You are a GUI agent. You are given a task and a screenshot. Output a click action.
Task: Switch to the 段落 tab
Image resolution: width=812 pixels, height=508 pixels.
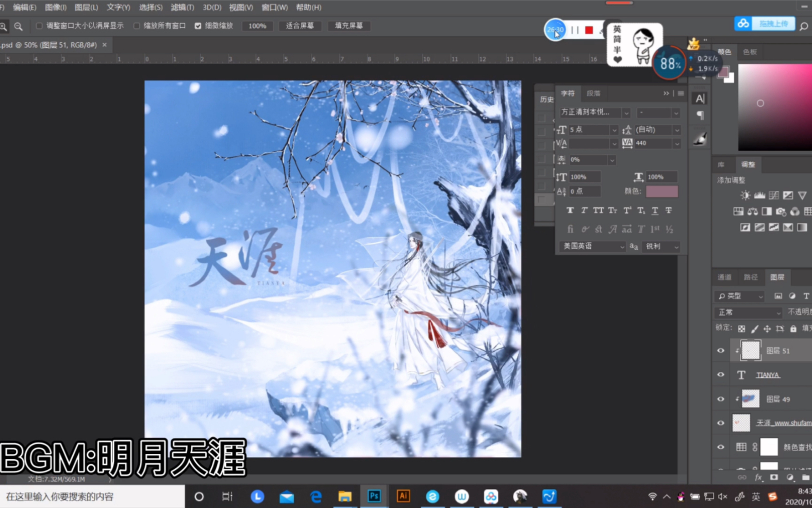[593, 93]
